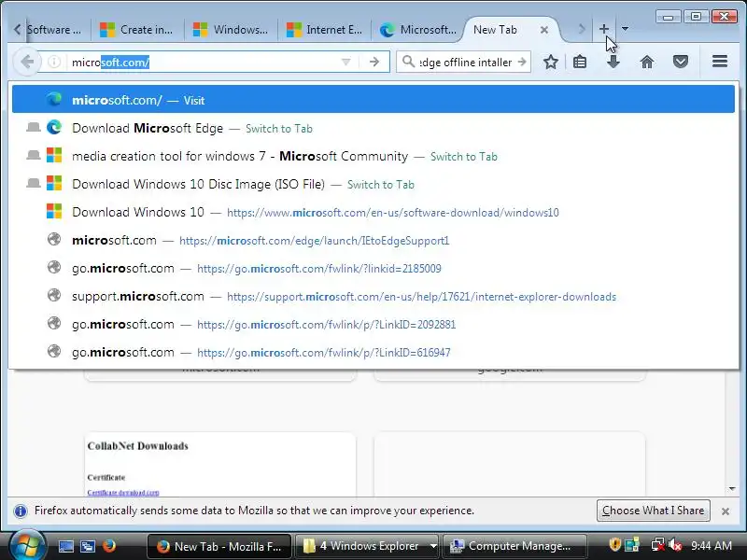Click Switch between windows quick launch icon

pos(87,546)
